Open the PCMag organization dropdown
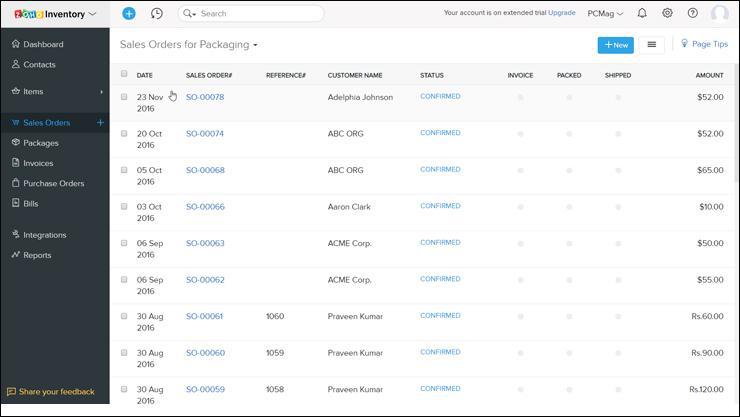Image resolution: width=740 pixels, height=417 pixels. point(606,14)
